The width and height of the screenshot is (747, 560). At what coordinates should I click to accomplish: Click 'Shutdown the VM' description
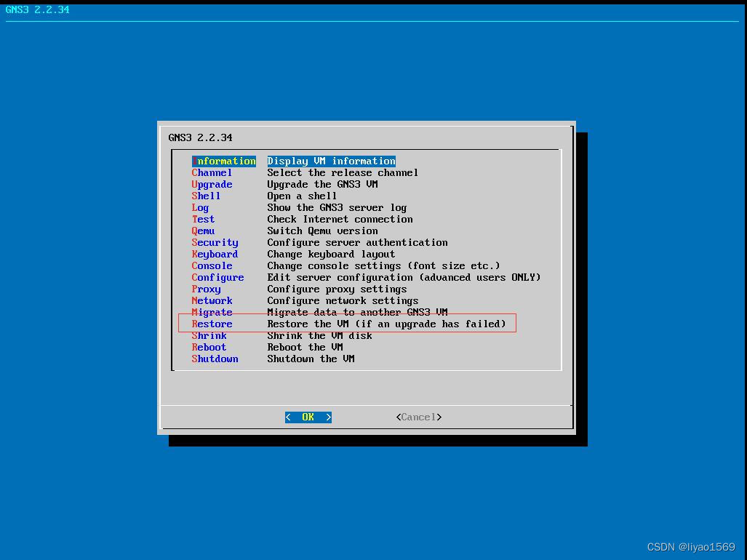(x=311, y=359)
